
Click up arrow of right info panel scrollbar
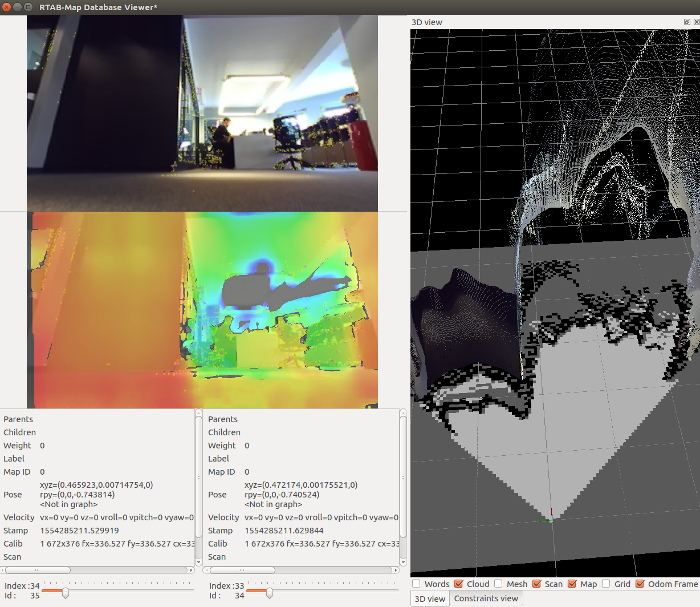click(403, 412)
